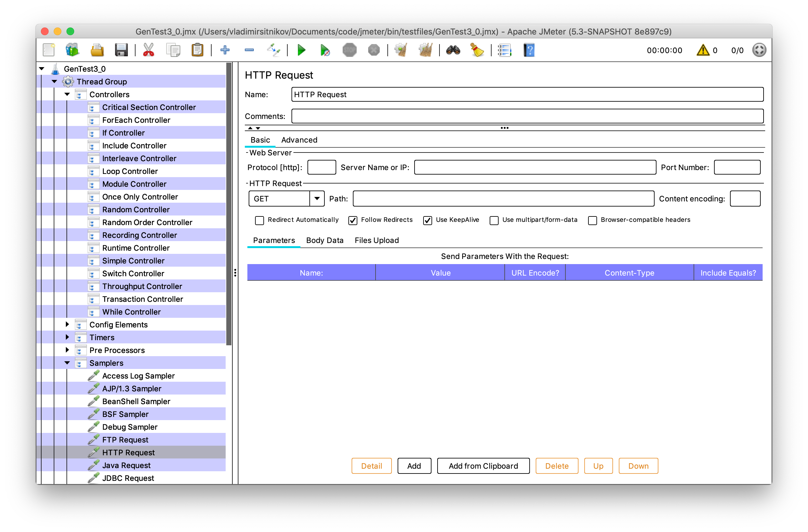The width and height of the screenshot is (808, 532).
Task: Click the Templates icon in toolbar
Action: [x=72, y=50]
